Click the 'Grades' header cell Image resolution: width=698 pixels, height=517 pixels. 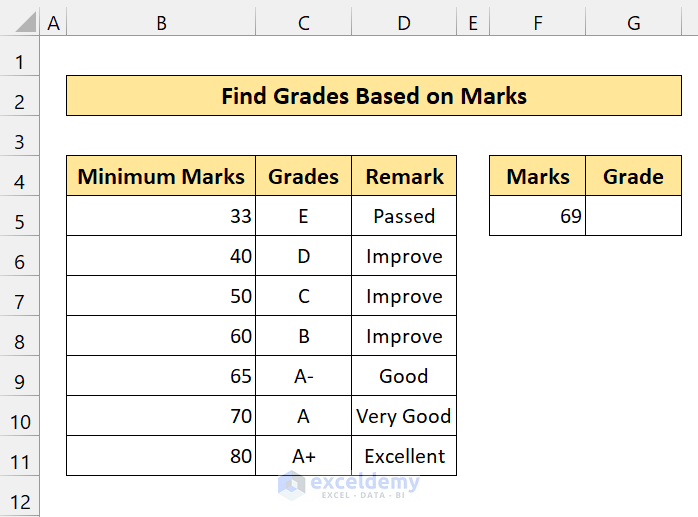pos(304,177)
